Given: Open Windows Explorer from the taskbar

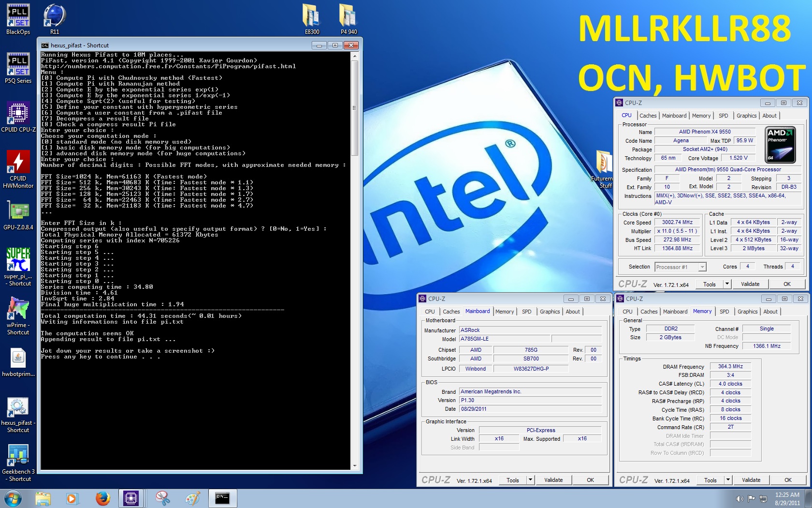Looking at the screenshot, I should 43,498.
